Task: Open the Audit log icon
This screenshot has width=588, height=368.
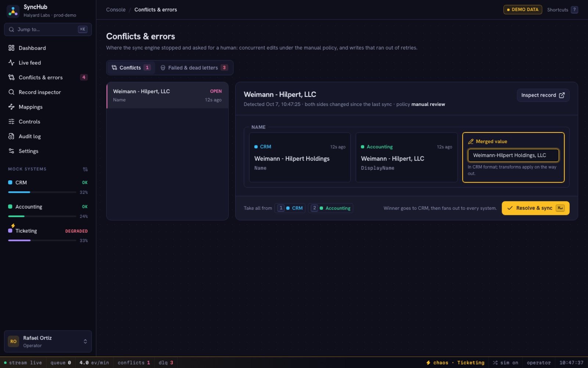Action: click(11, 136)
